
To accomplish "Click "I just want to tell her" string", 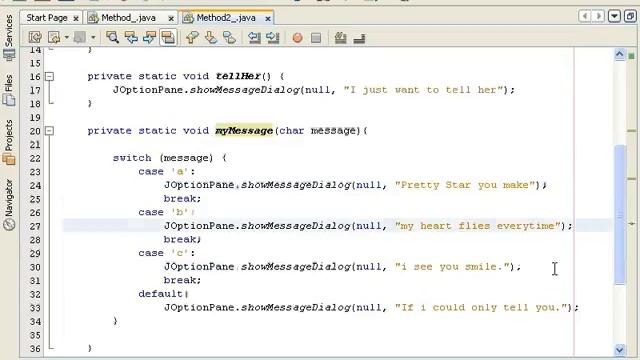I will click(x=423, y=90).
